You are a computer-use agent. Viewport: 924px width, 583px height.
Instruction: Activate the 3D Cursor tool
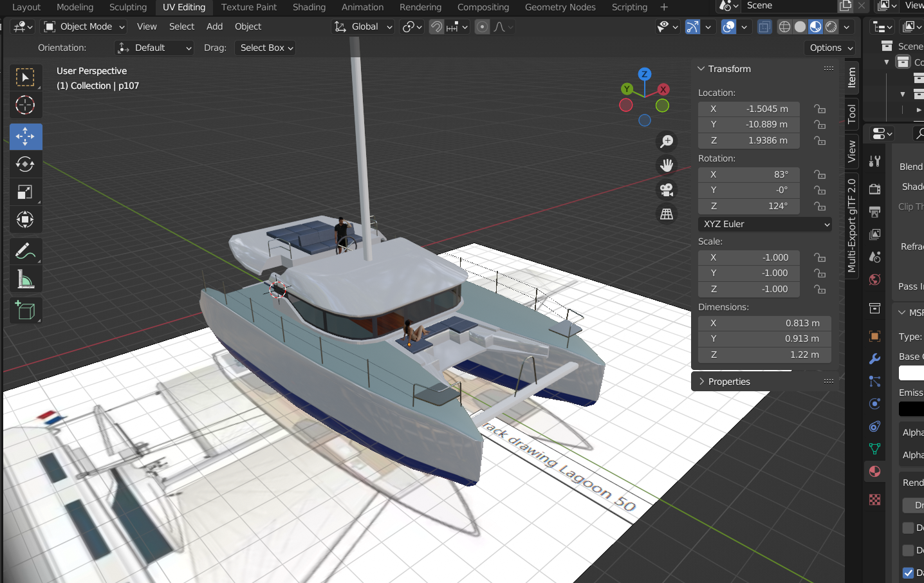coord(26,106)
